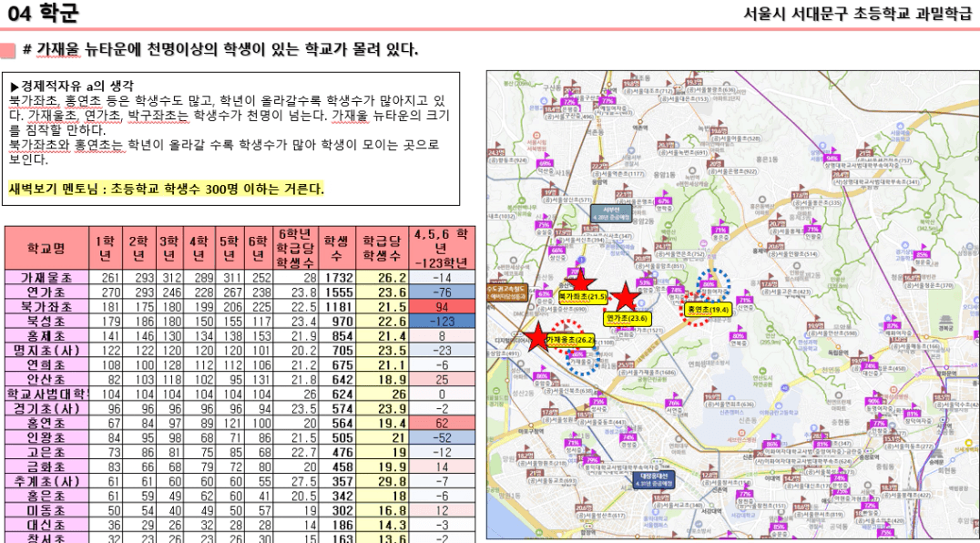Click the '854' cell in 홍제초 row
980x543 pixels.
[338, 335]
